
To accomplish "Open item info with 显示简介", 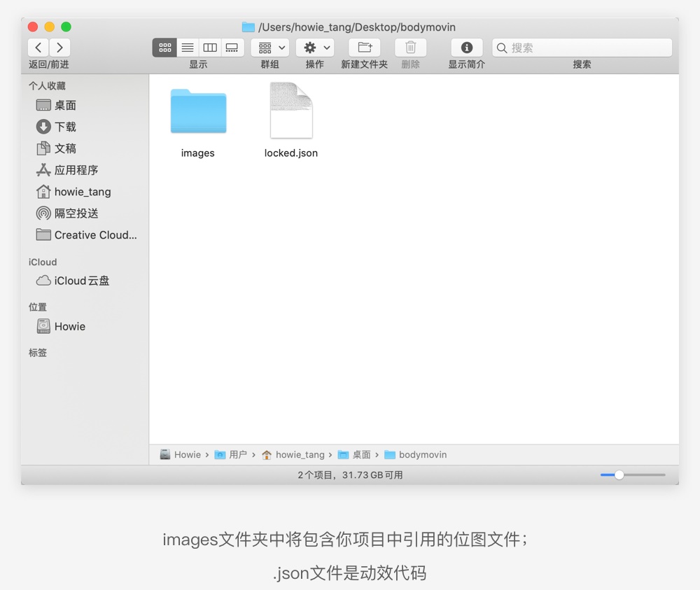I will tap(466, 48).
